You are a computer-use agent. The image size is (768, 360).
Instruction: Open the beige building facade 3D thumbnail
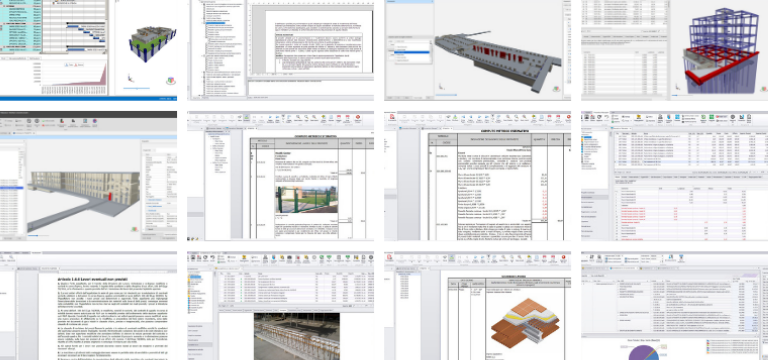click(x=88, y=176)
